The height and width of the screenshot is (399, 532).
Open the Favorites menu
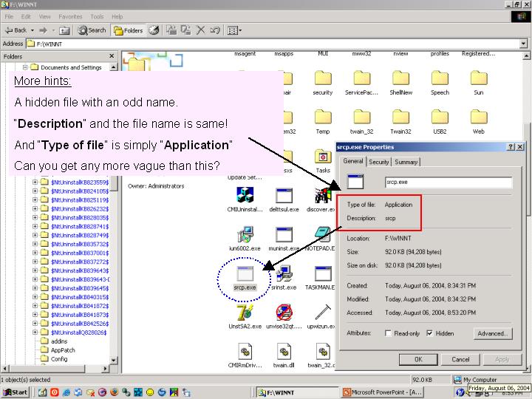(70, 16)
